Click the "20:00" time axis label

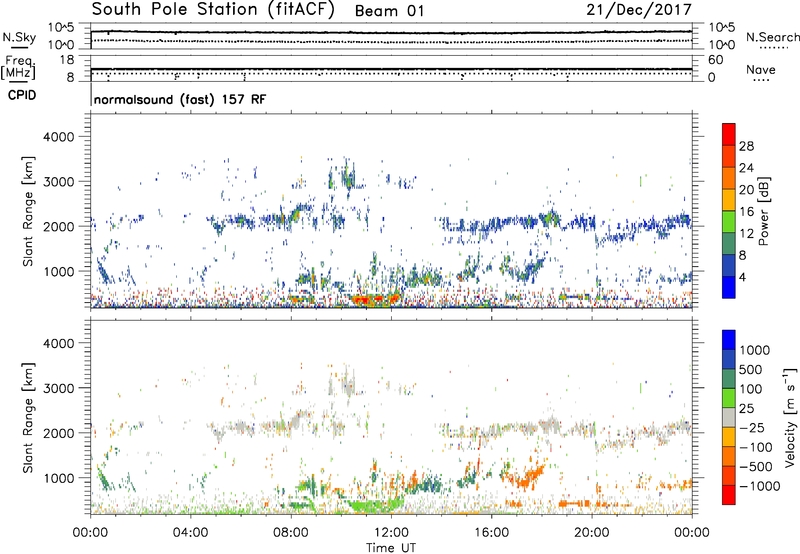[591, 533]
